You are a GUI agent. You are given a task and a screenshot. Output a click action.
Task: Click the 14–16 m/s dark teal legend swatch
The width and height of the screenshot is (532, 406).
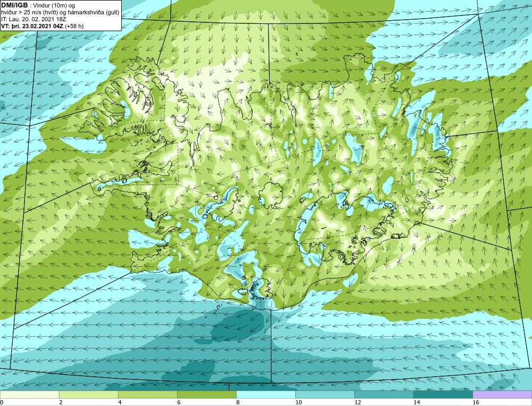[443, 394]
